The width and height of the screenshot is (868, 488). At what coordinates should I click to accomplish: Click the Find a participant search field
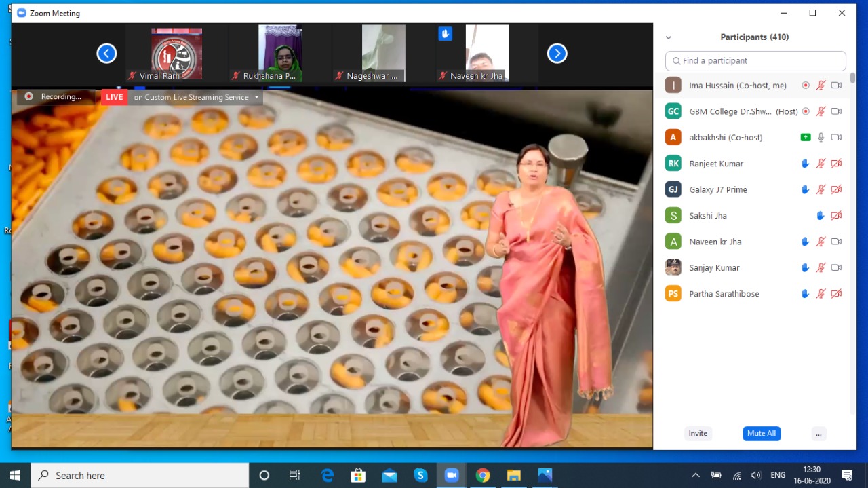click(x=755, y=61)
